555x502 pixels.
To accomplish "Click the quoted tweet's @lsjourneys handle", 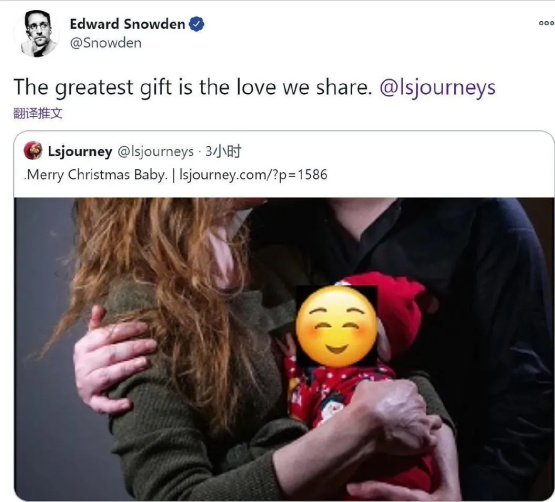I will click(155, 152).
